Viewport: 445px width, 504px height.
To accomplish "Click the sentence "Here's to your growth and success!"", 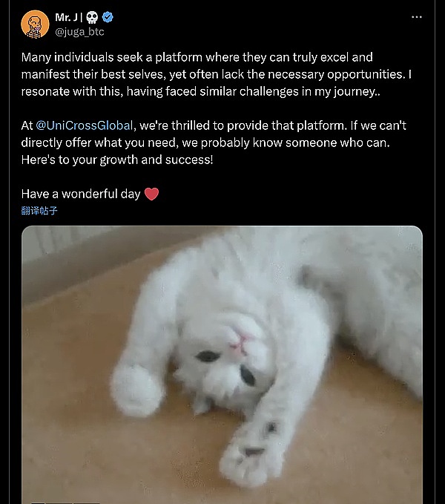I will click(x=117, y=160).
